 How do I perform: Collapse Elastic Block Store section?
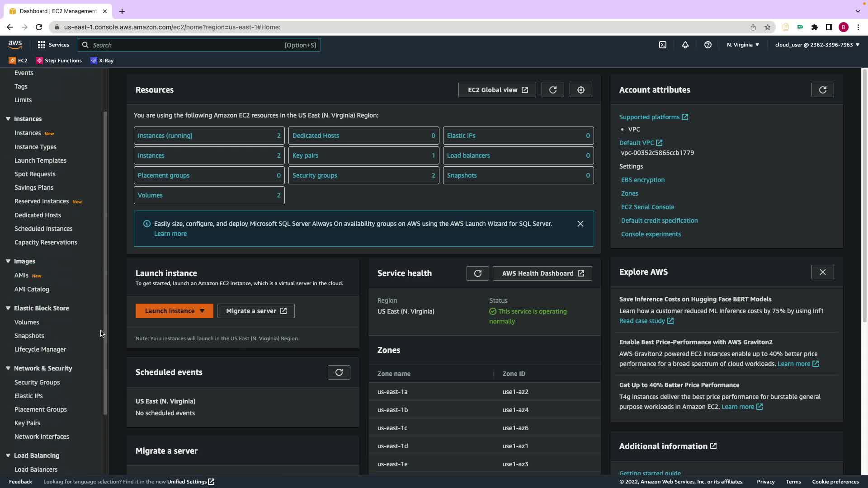point(8,308)
